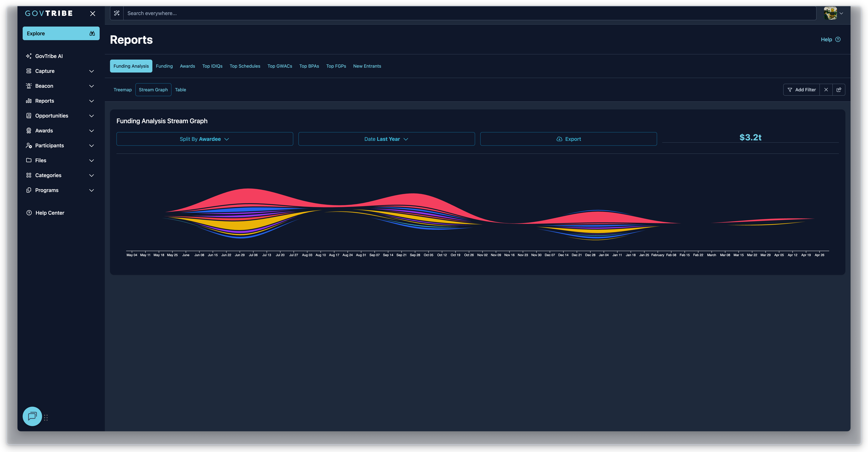Select the Funding Analysis tab
This screenshot has height=452, width=868.
tap(131, 66)
